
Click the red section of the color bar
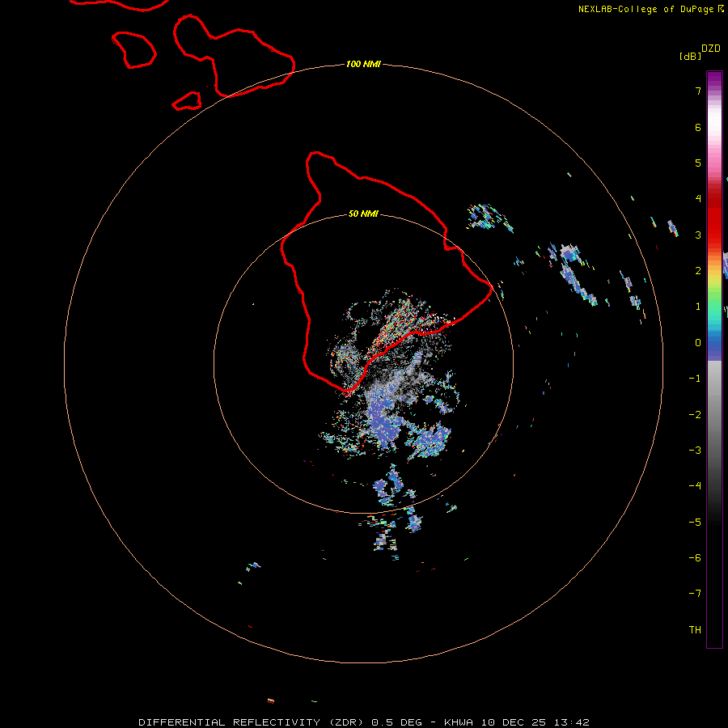point(714,214)
